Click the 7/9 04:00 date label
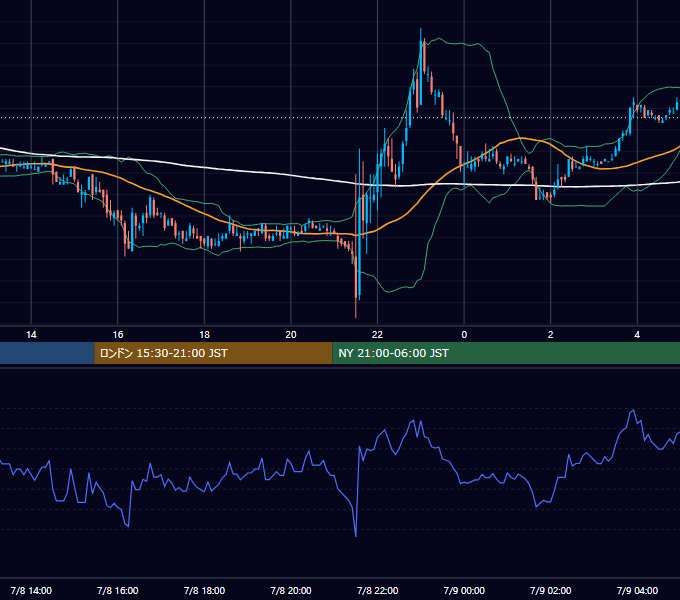The height and width of the screenshot is (600, 680). click(637, 590)
